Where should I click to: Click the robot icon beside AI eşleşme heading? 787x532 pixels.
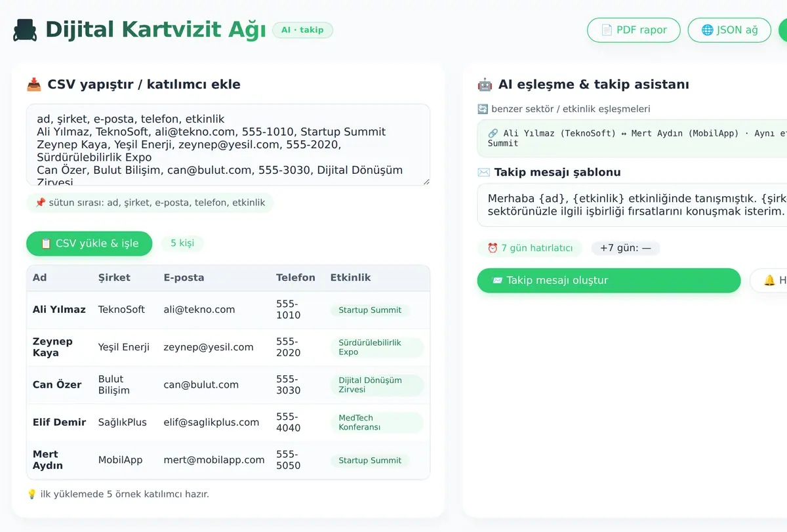(x=485, y=85)
